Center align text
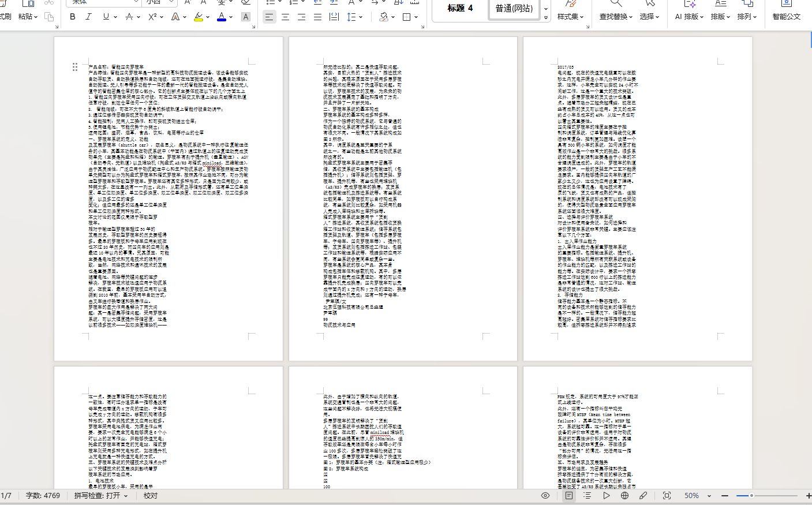This screenshot has width=812, height=505. tap(285, 17)
